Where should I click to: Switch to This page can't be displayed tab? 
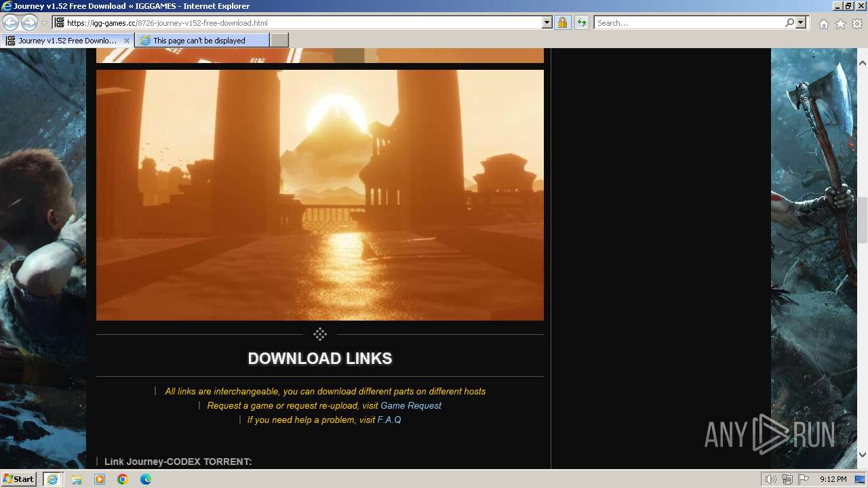point(202,41)
